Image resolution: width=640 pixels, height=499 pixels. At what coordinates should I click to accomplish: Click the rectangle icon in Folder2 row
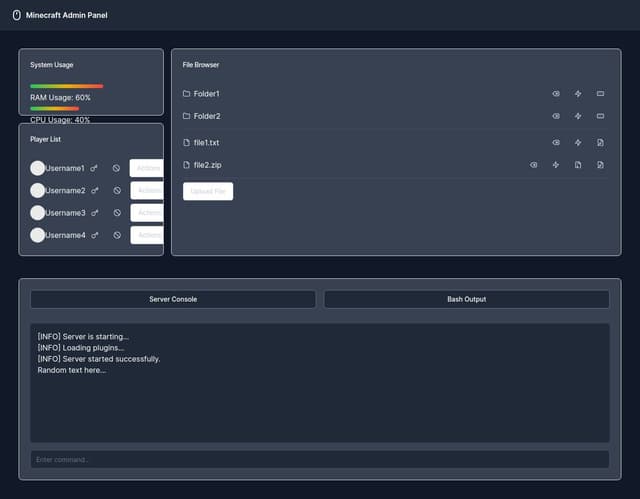pyautogui.click(x=600, y=116)
